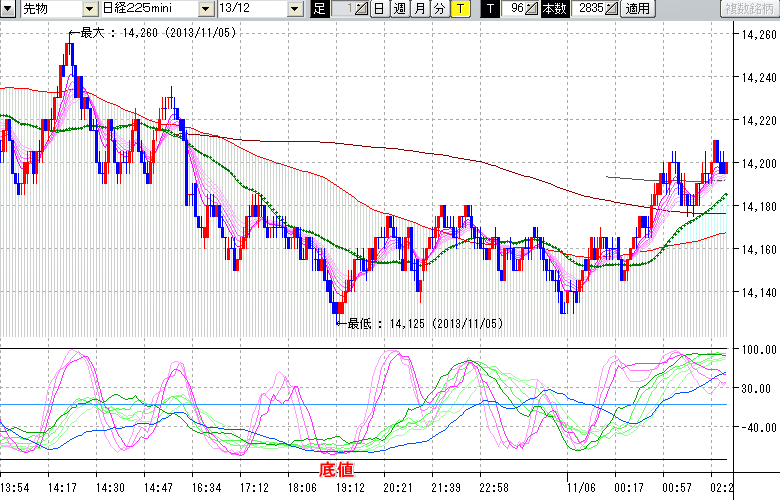Click the 複数銘柄 multiple symbols button

coord(749,9)
